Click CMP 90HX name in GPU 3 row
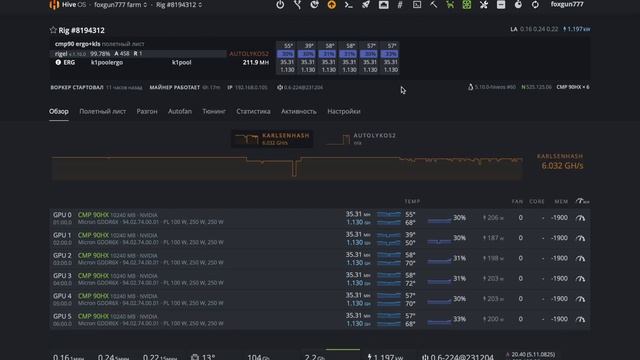 click(93, 276)
